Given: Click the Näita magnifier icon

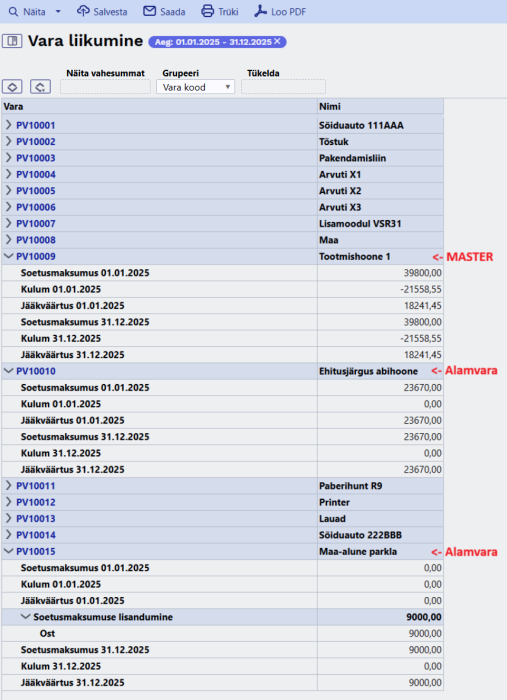Looking at the screenshot, I should click(14, 12).
